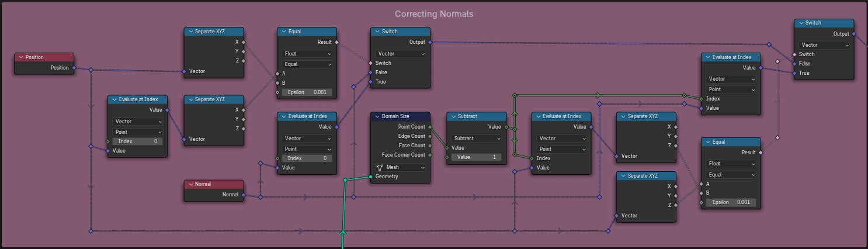Open the Mesh component dropdown in Domain Size
868x249 pixels.
tap(400, 167)
